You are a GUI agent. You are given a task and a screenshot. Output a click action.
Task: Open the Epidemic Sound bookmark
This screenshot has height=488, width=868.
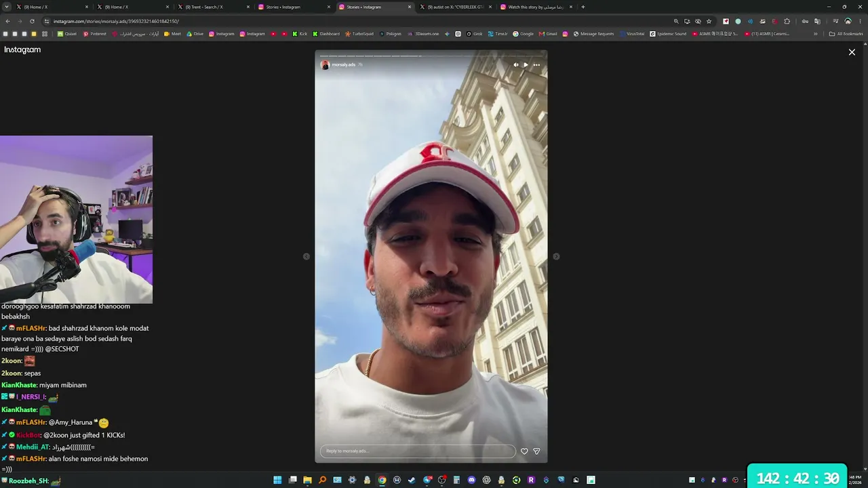668,34
